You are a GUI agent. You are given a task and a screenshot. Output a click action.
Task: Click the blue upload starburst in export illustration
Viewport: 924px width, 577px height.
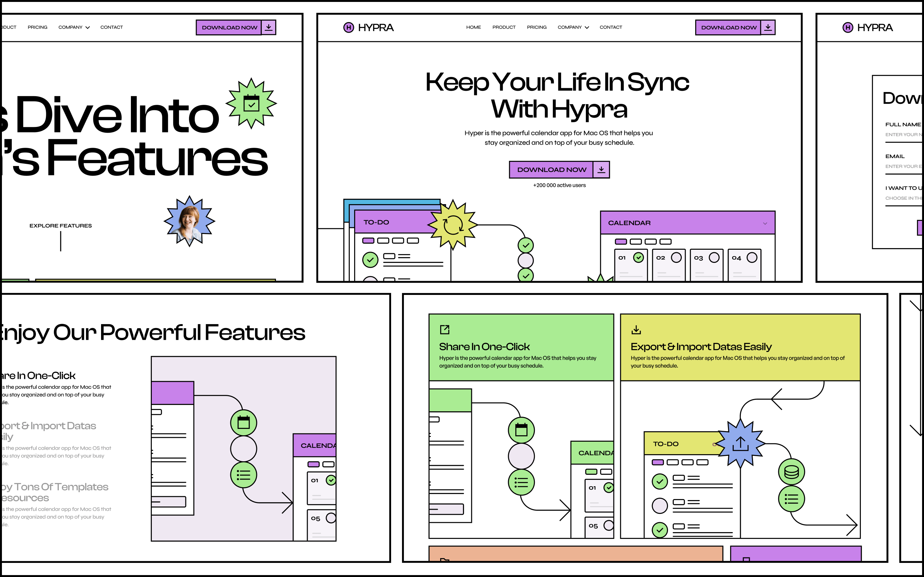click(741, 444)
